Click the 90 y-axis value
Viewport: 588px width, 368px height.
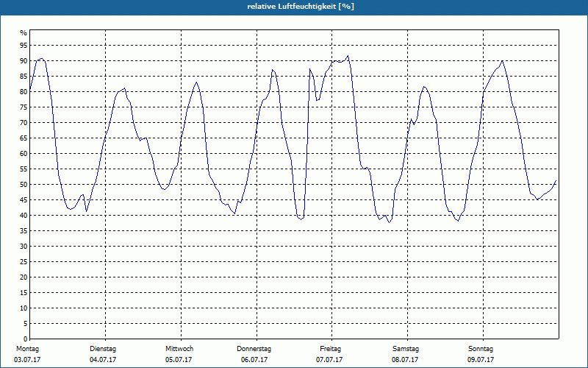(24, 61)
